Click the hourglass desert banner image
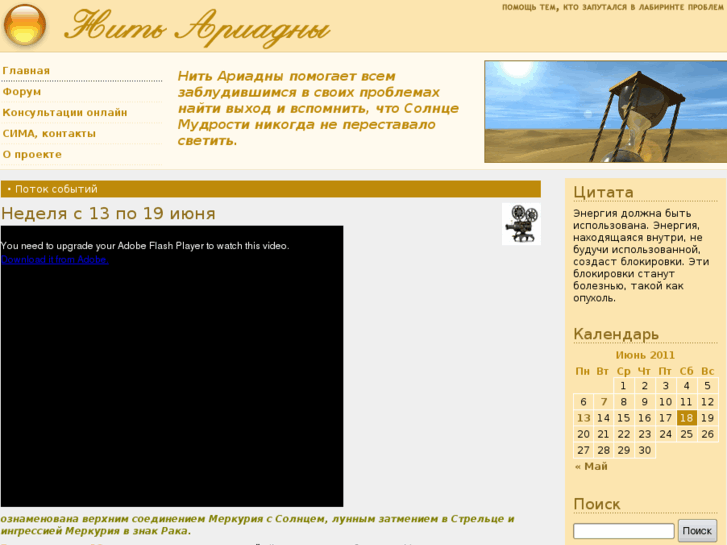727x545 pixels. pyautogui.click(x=606, y=111)
